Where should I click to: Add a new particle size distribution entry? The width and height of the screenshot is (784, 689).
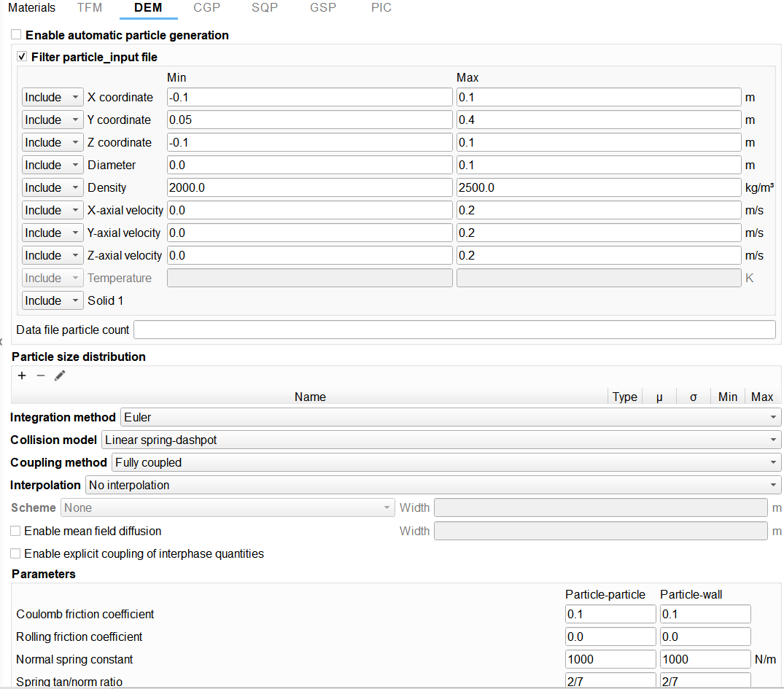[22, 375]
